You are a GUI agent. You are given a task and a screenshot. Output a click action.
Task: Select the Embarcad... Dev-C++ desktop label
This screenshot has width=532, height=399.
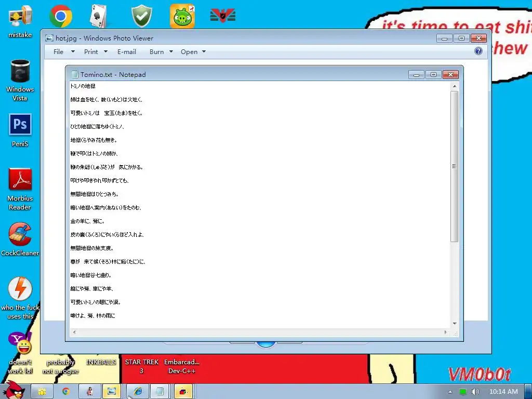click(182, 366)
